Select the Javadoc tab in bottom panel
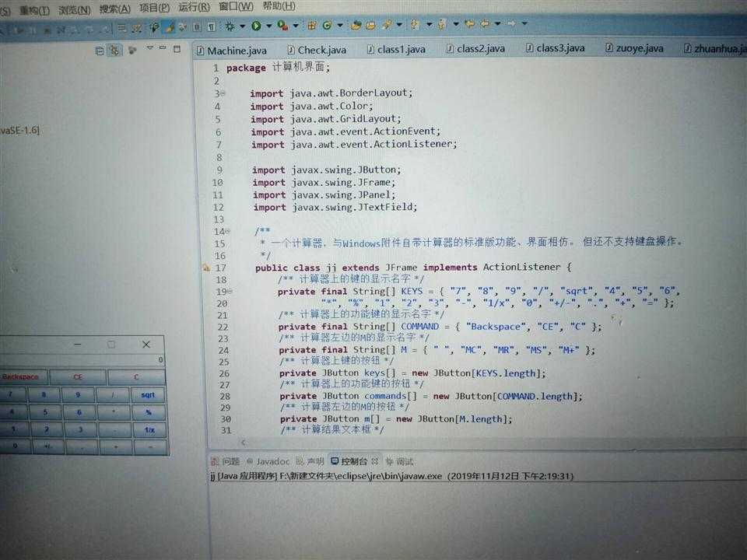The width and height of the screenshot is (747, 560). tap(268, 461)
